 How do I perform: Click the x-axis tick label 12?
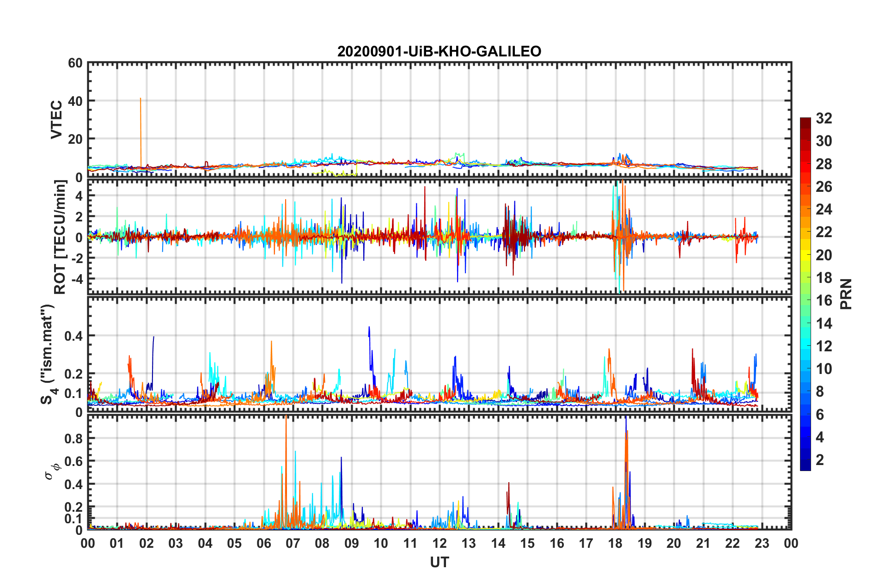(439, 543)
